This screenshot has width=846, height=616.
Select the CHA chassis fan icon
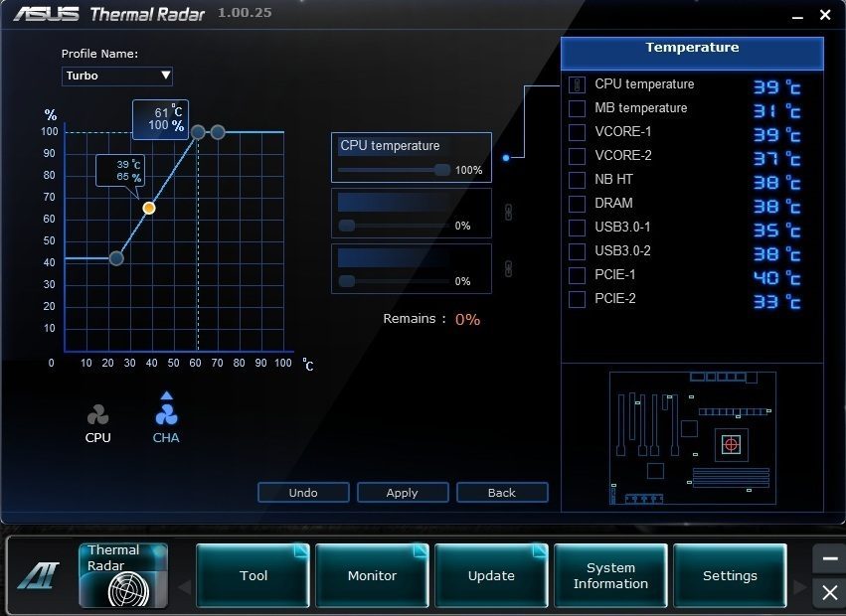click(x=166, y=414)
